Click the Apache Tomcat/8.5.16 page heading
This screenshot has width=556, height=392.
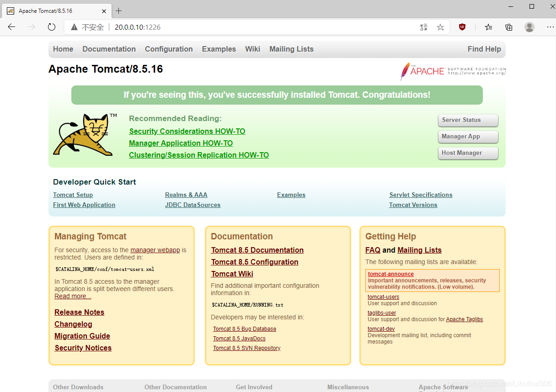pyautogui.click(x=106, y=69)
